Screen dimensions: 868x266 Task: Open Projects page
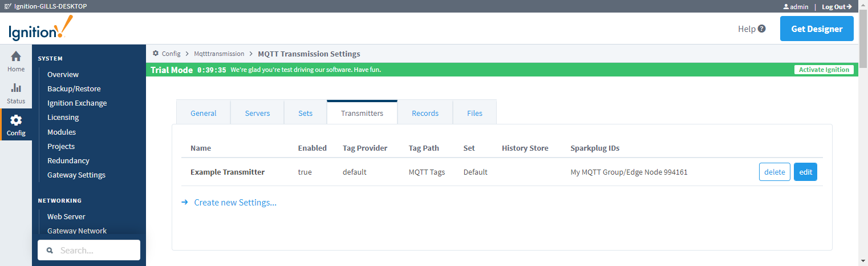(x=61, y=146)
